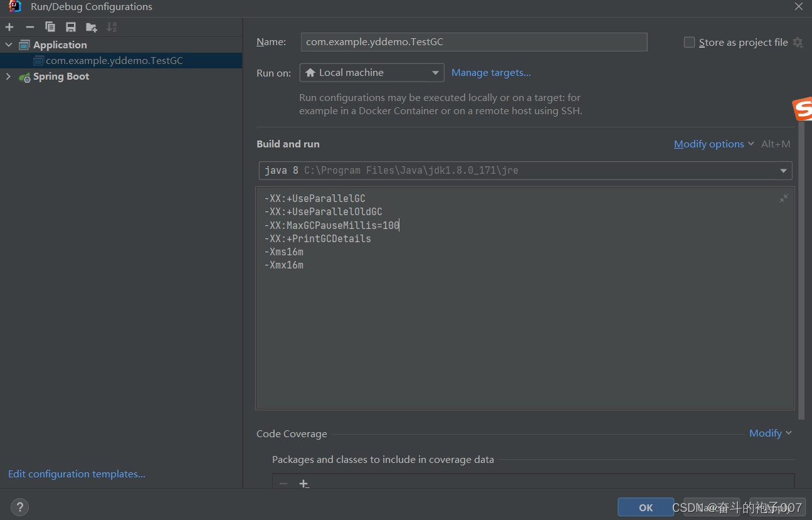Click the -XX:+UseParallelOldGC line
The height and width of the screenshot is (520, 812).
323,212
